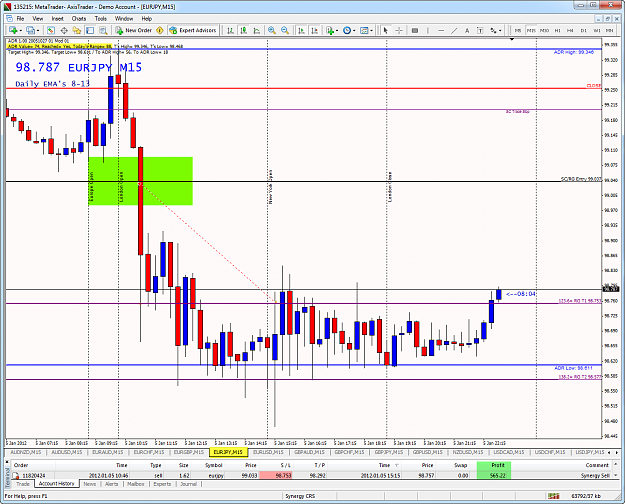Viewport: 625px width, 504px height.
Task: Expand the periodicity clock dropdown arrow
Action: click(354, 30)
